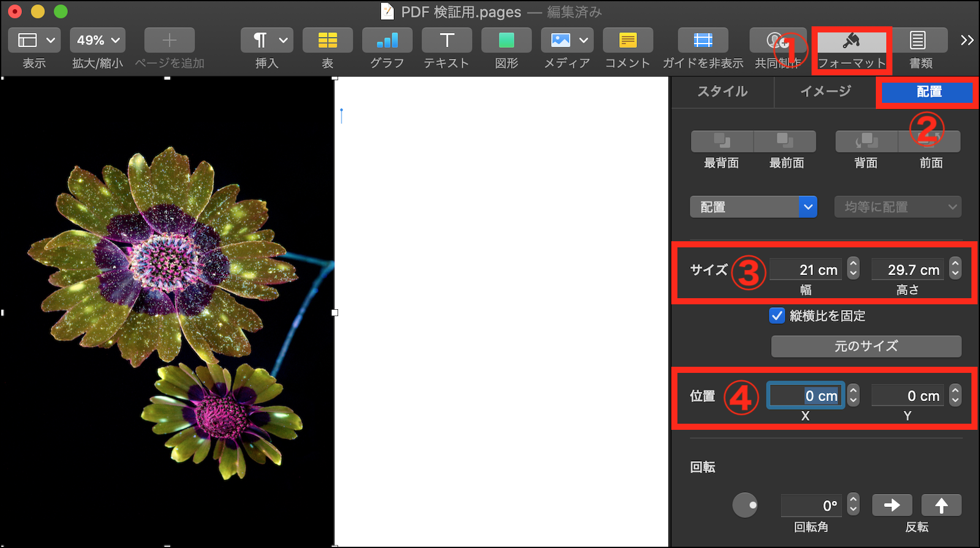Click the horizontal flip arrow button
Viewport: 980px width, 548px height.
pyautogui.click(x=892, y=505)
